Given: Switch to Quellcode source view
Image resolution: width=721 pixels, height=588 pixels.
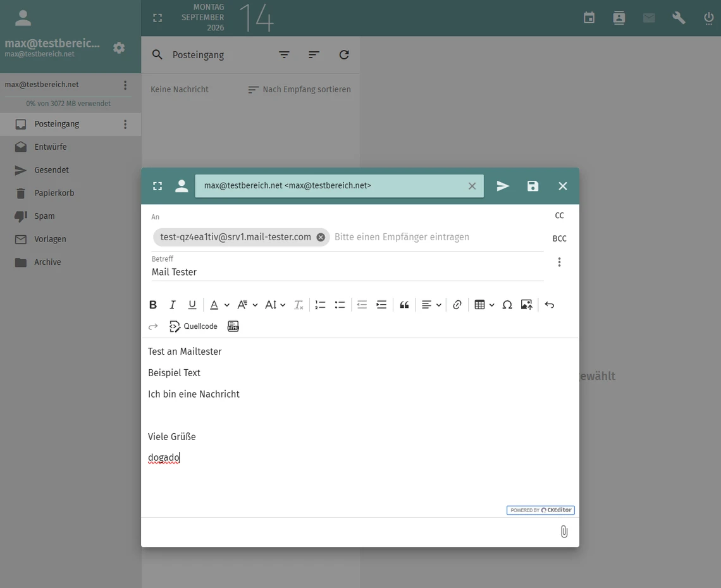Looking at the screenshot, I should 193,326.
